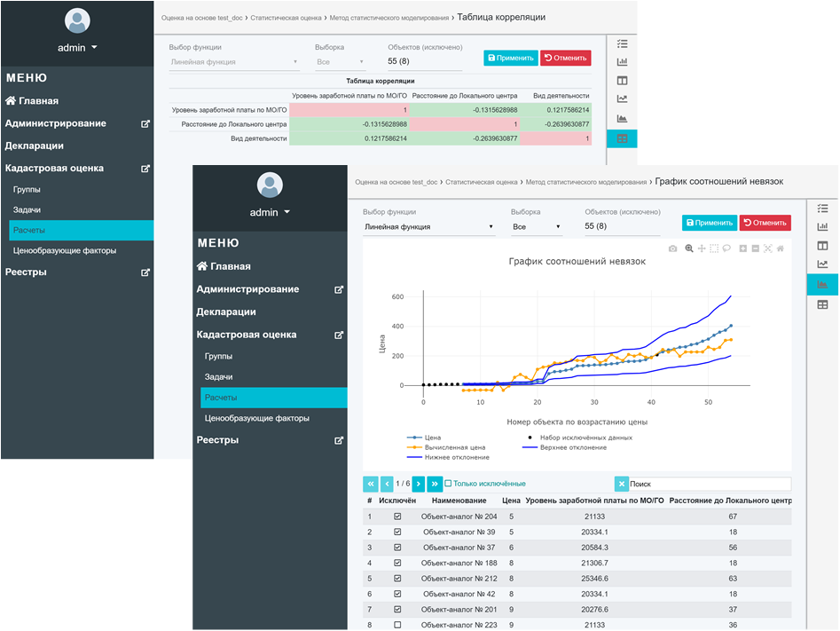
Task: Select 'Декларации' in the back window menu
Action: click(34, 146)
